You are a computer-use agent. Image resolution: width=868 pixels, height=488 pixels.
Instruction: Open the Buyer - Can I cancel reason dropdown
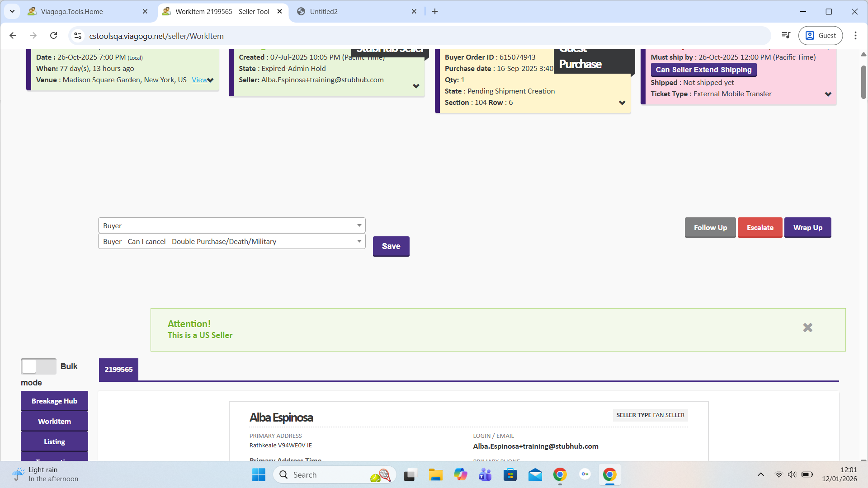click(x=231, y=242)
